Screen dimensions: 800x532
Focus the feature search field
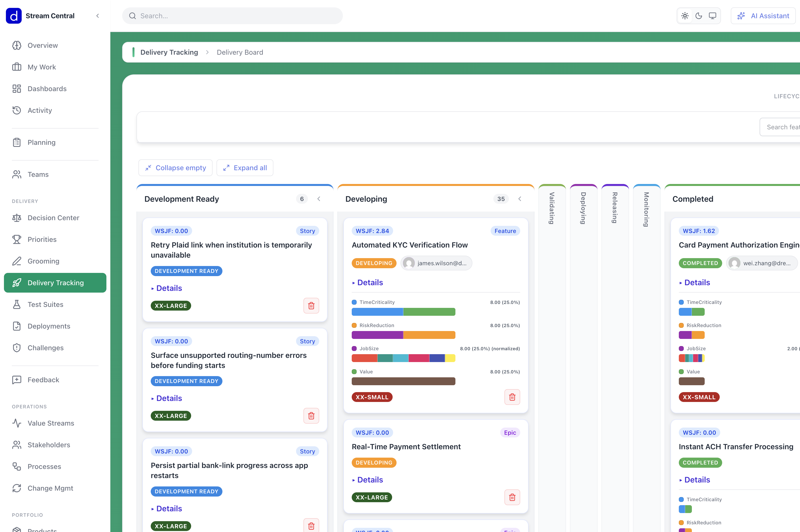coord(780,127)
